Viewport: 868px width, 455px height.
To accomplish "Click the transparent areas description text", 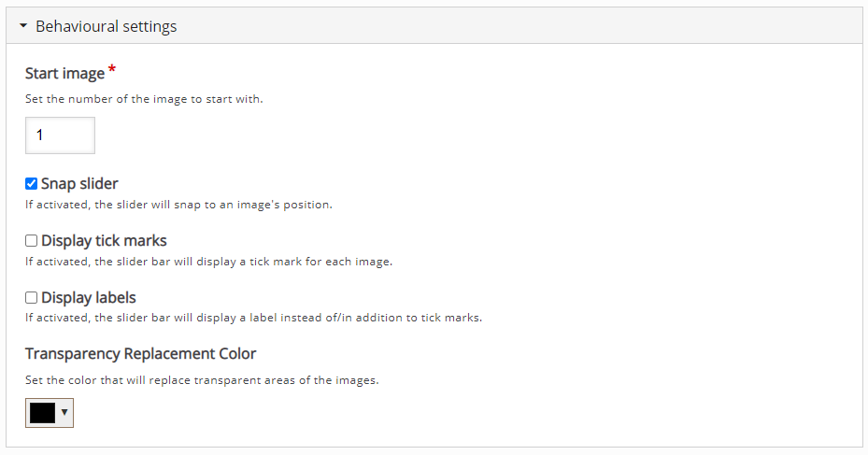I will (202, 380).
